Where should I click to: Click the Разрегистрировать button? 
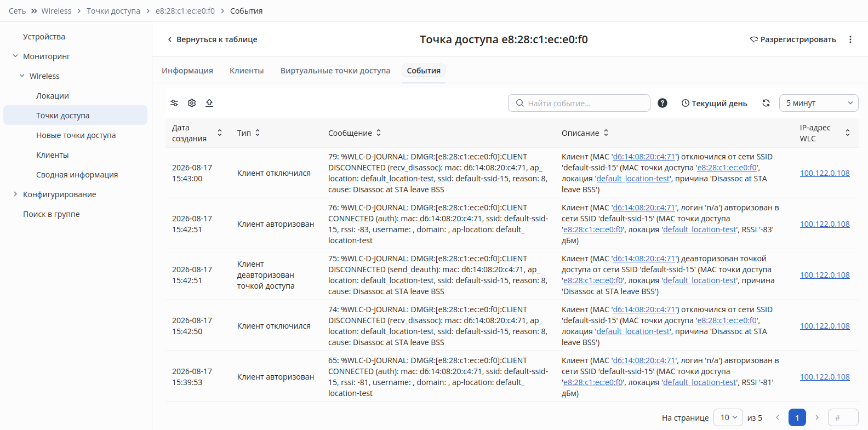click(793, 39)
